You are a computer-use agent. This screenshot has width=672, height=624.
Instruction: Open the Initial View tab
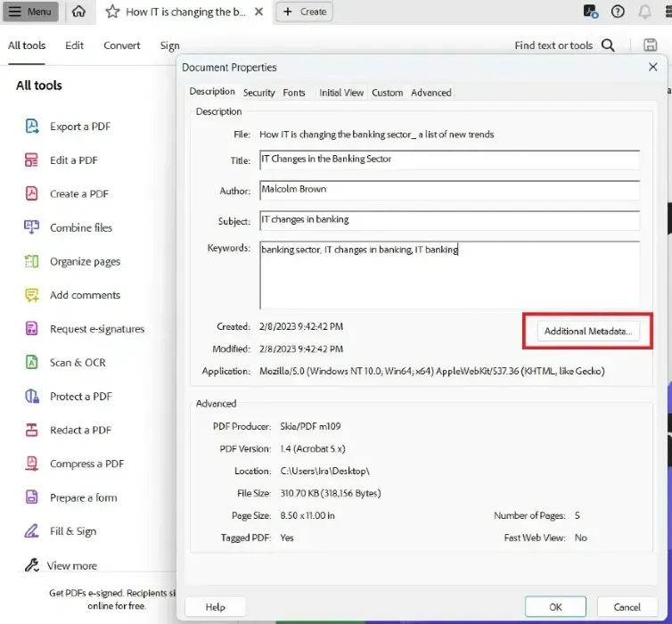[341, 93]
